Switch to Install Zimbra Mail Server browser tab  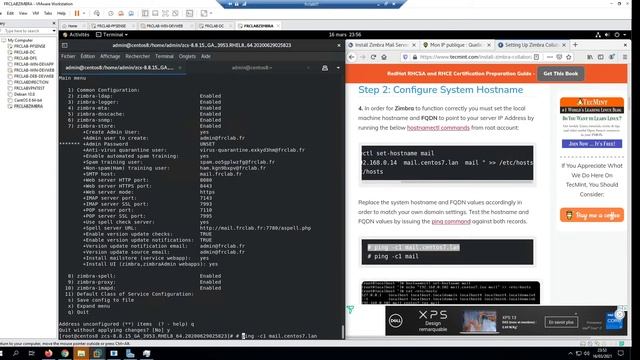[381, 45]
